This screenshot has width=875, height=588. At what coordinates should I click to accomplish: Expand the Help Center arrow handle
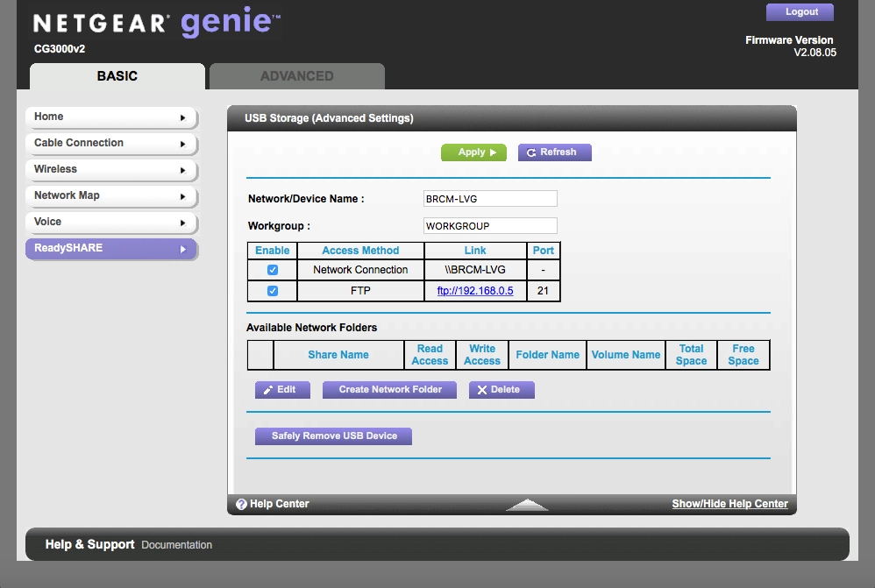(x=527, y=505)
